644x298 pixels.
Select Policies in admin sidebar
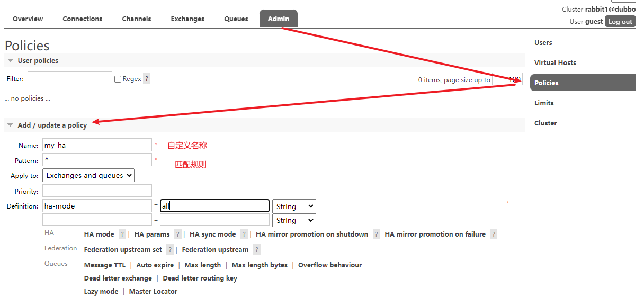583,83
